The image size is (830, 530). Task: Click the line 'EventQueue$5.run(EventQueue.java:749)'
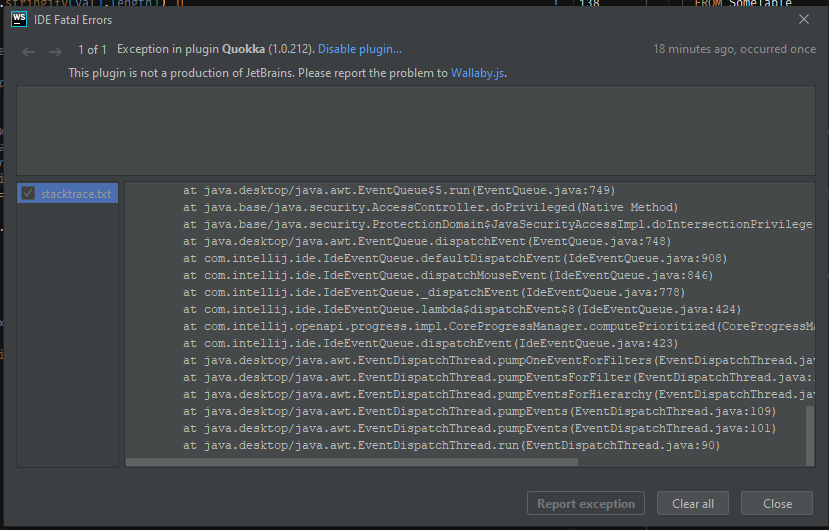tap(399, 191)
